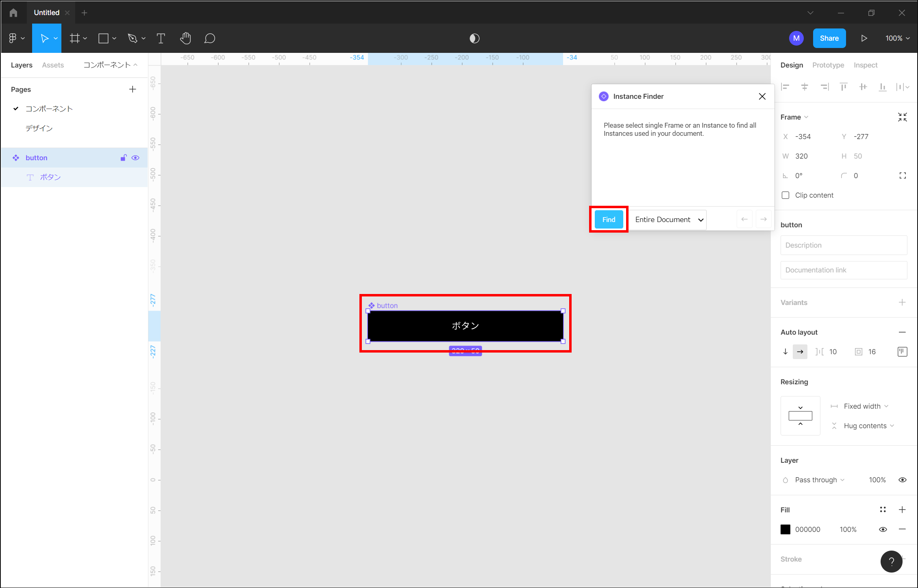The height and width of the screenshot is (588, 918).
Task: Hide the 000000 fill with eye icon
Action: (883, 529)
